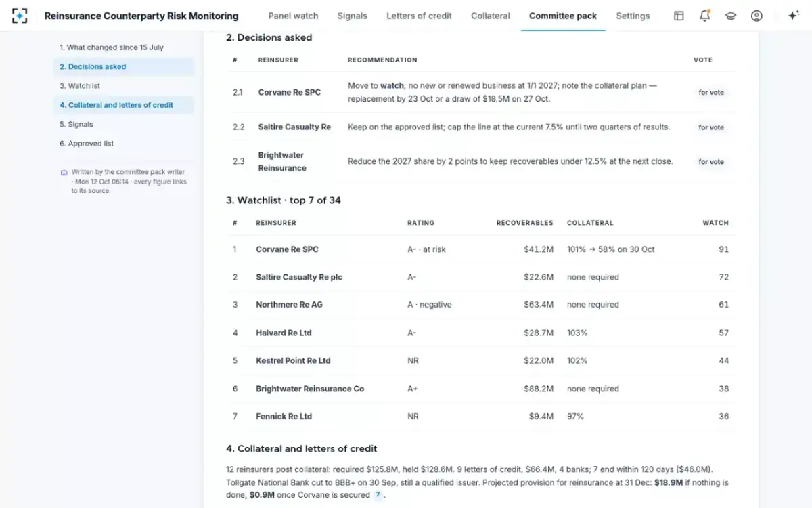Image resolution: width=812 pixels, height=508 pixels.
Task: Click the app logo icon
Action: (x=20, y=16)
